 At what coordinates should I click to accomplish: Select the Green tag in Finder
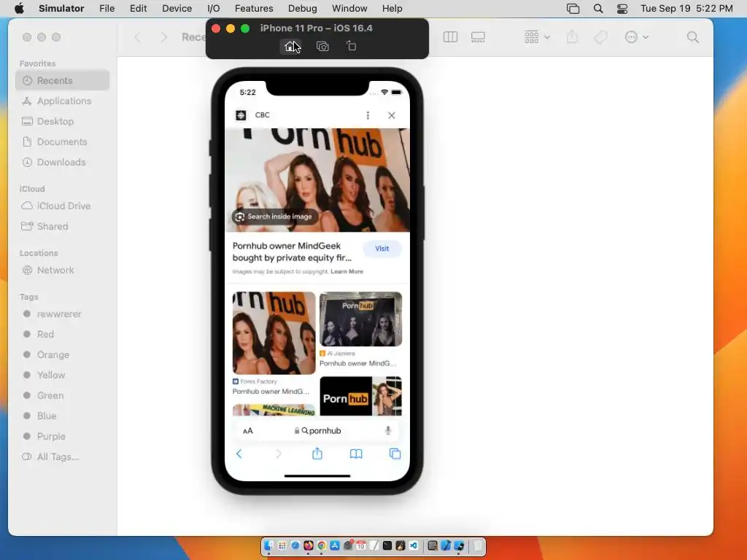(63, 396)
